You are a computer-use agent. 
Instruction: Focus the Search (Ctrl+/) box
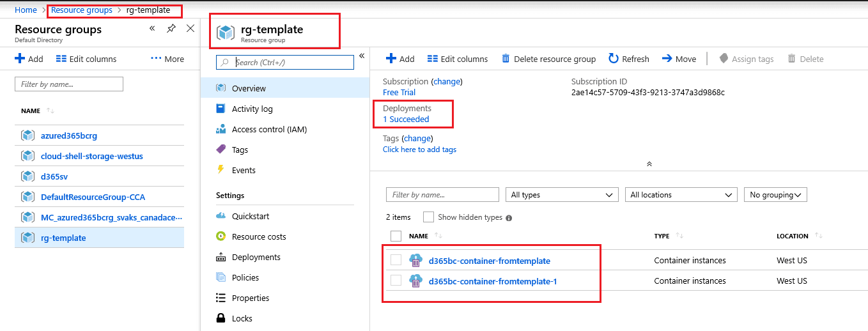click(285, 62)
